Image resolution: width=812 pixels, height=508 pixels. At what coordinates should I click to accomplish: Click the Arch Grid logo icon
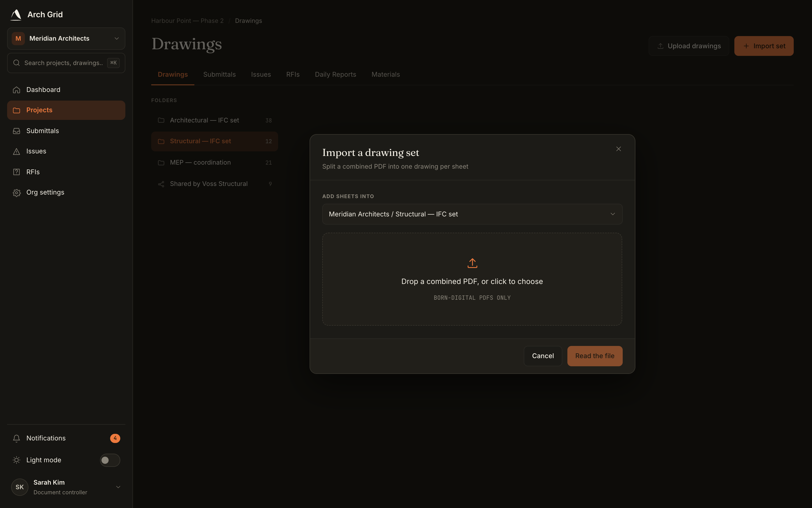(x=16, y=14)
